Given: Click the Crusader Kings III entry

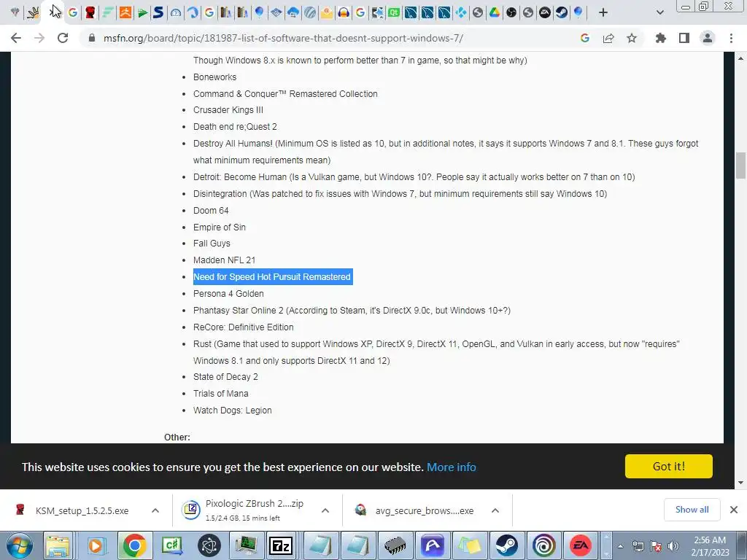Looking at the screenshot, I should pyautogui.click(x=228, y=110).
